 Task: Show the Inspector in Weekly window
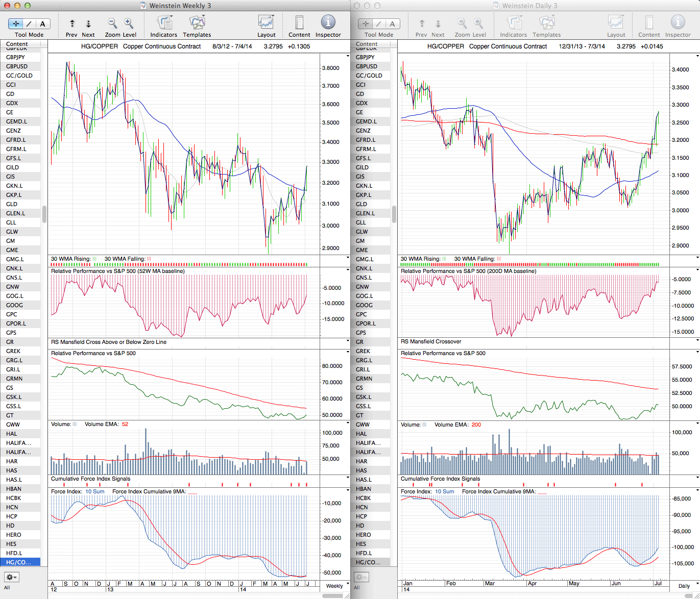click(328, 23)
